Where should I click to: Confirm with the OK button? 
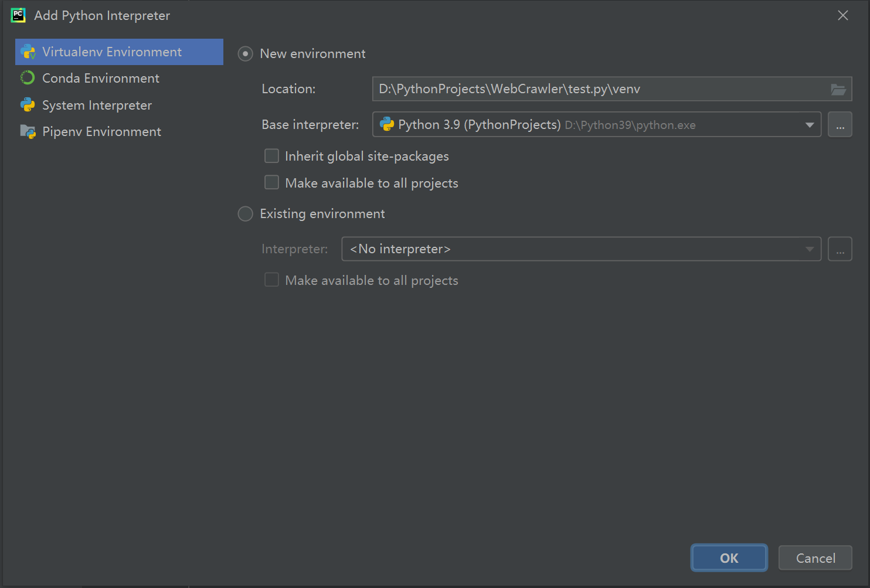tap(729, 558)
